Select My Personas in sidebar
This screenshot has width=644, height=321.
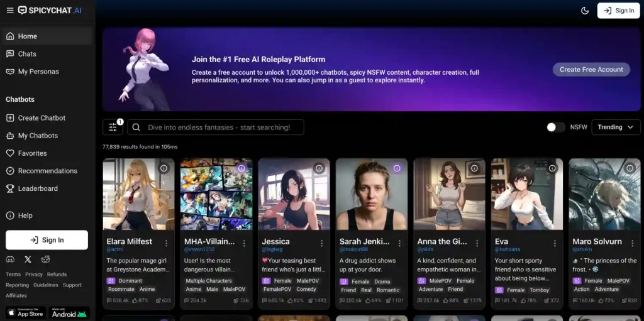38,72
